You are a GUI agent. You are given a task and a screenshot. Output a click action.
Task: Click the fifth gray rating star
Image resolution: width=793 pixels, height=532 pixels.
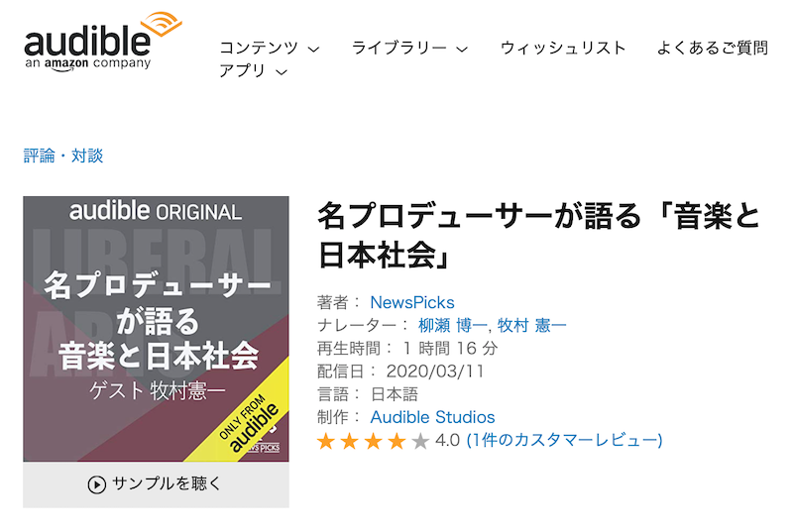(420, 441)
